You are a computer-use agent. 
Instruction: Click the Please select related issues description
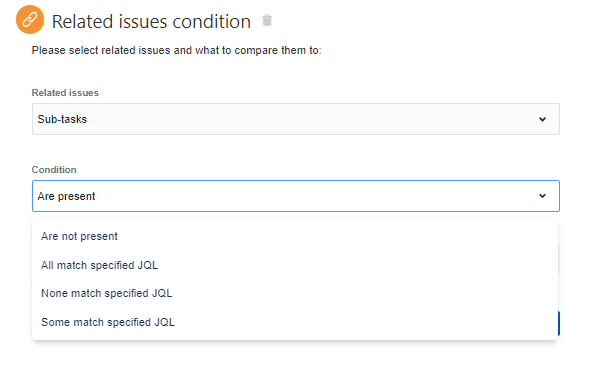coord(176,50)
